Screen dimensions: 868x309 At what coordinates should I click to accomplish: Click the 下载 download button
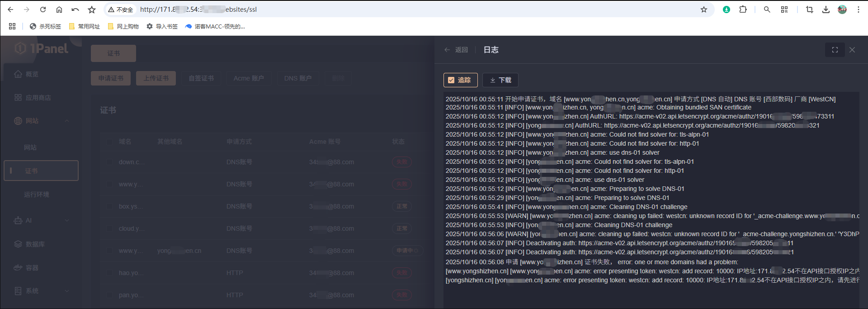(500, 80)
